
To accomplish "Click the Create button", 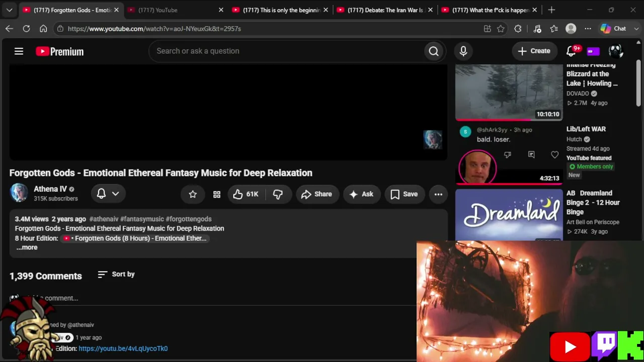I will pos(534,51).
